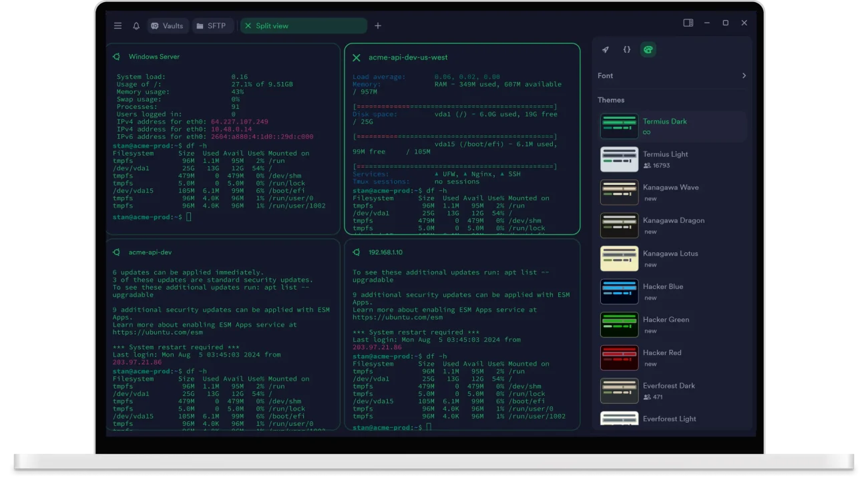Switch to the Split view tab
Viewport: 868px width, 492px height.
(303, 26)
